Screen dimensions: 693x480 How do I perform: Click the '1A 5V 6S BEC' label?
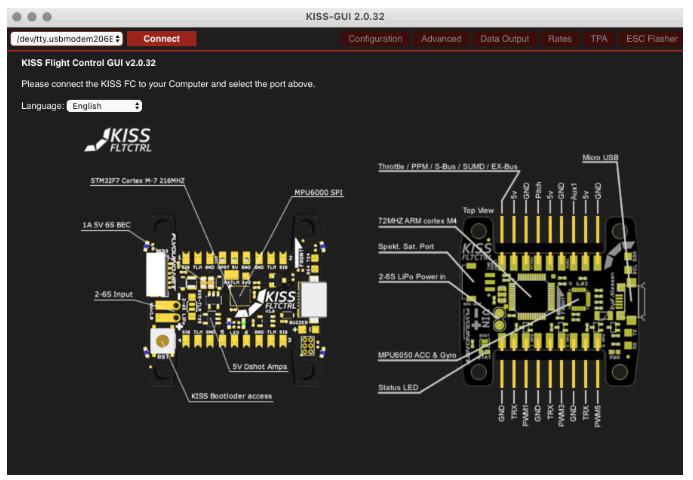click(x=106, y=225)
